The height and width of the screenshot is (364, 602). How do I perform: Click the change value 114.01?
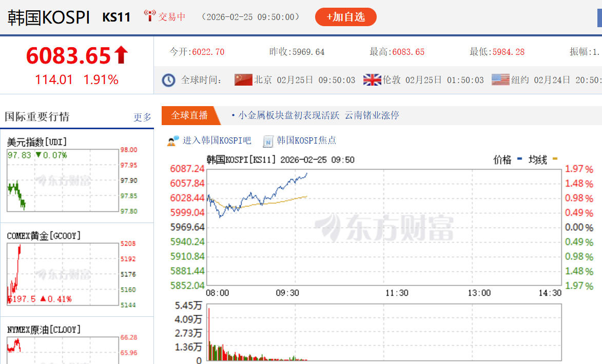click(54, 80)
